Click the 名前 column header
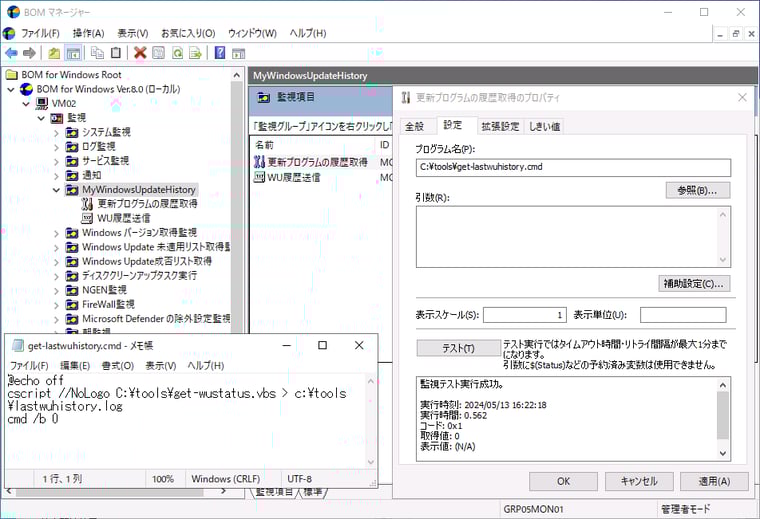This screenshot has width=760, height=519. point(313,145)
